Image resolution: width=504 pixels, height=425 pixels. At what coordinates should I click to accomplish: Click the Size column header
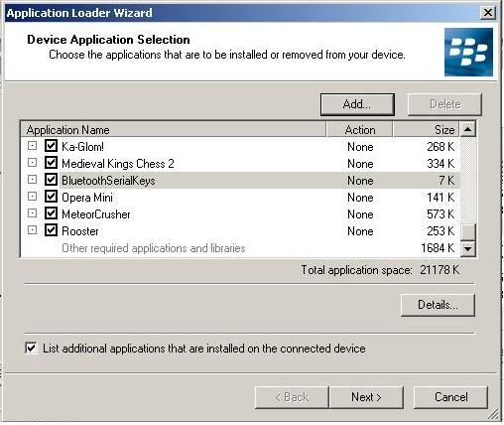coord(427,129)
